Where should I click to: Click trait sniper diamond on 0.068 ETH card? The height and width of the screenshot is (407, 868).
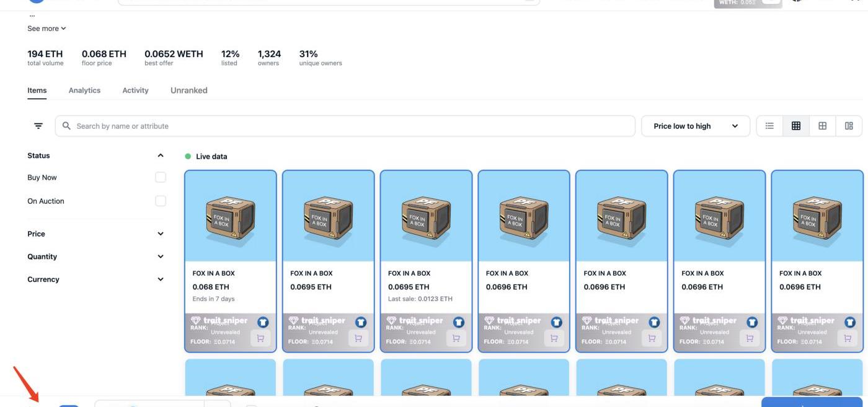(196, 321)
